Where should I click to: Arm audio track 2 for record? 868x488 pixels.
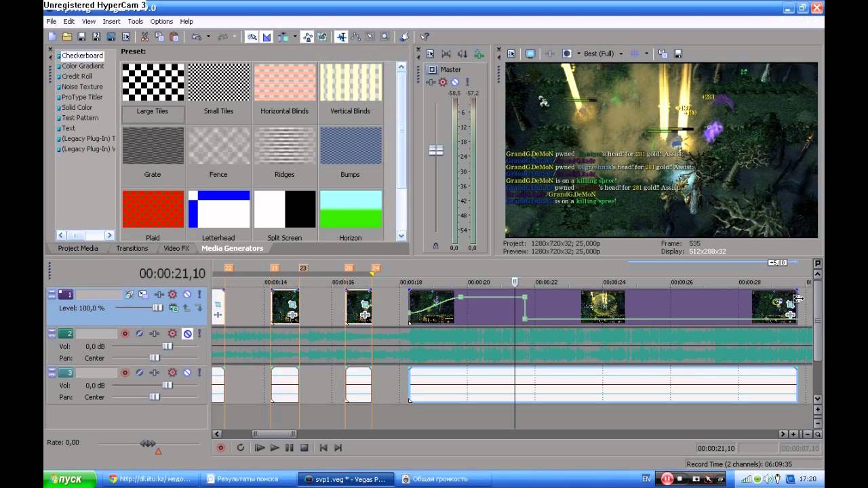tap(125, 334)
